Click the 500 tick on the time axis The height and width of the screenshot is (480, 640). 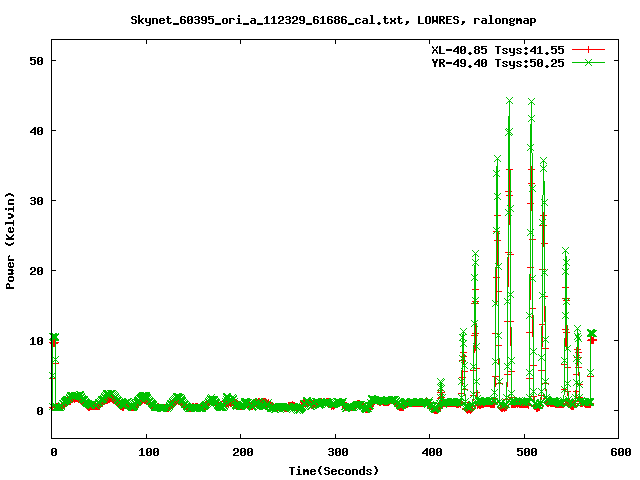524,452
